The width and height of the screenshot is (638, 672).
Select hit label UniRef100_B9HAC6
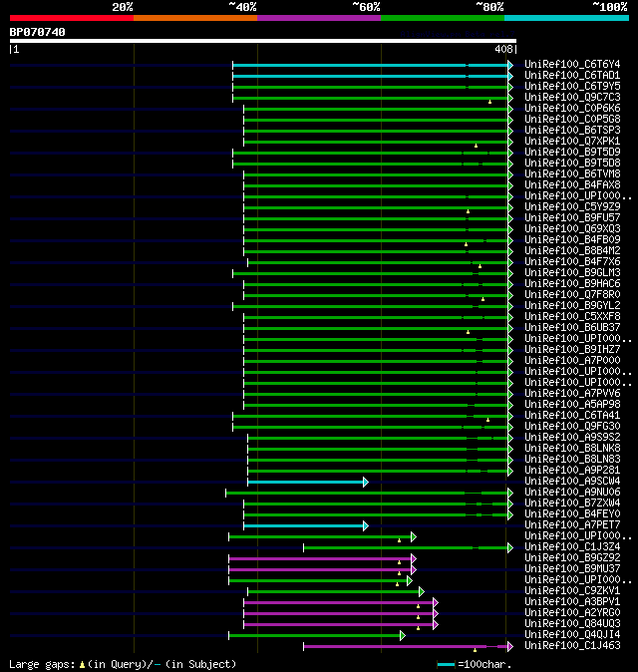[572, 284]
